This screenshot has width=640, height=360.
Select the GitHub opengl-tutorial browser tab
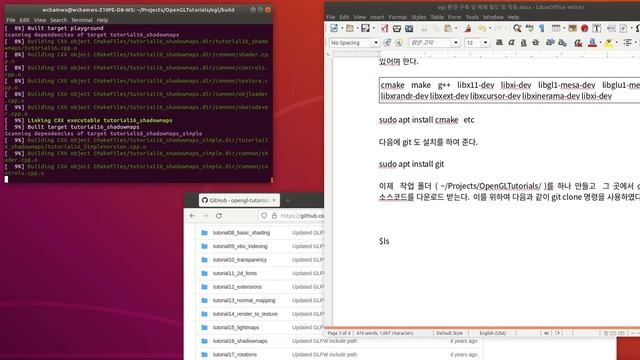pos(239,200)
